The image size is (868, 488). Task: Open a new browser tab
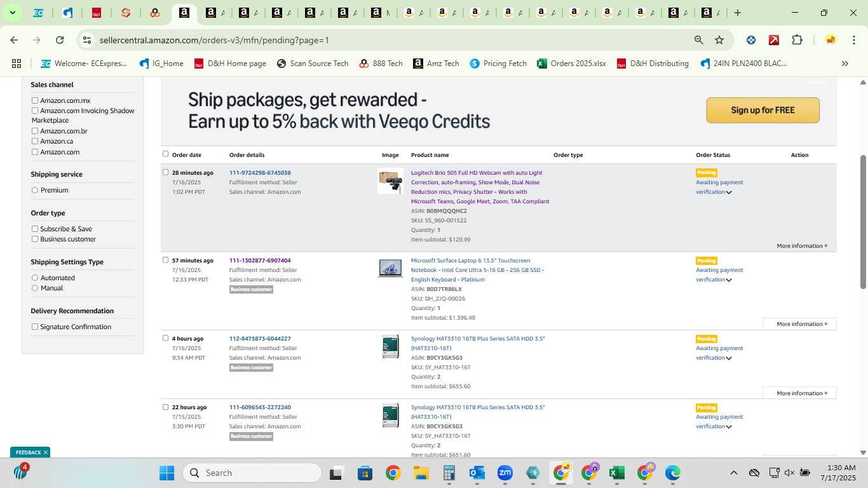[738, 13]
